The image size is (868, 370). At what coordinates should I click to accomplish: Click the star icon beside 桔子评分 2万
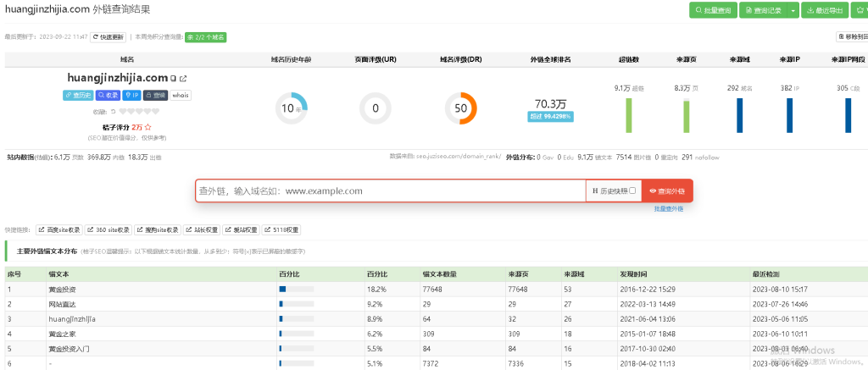(147, 127)
